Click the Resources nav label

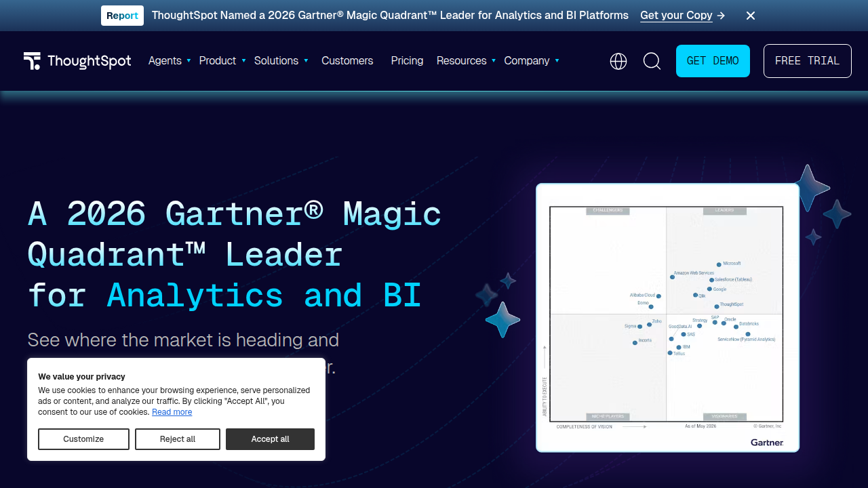click(x=461, y=61)
